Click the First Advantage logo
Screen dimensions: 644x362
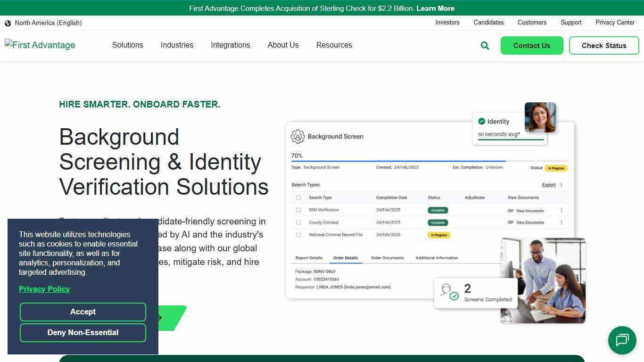point(40,45)
